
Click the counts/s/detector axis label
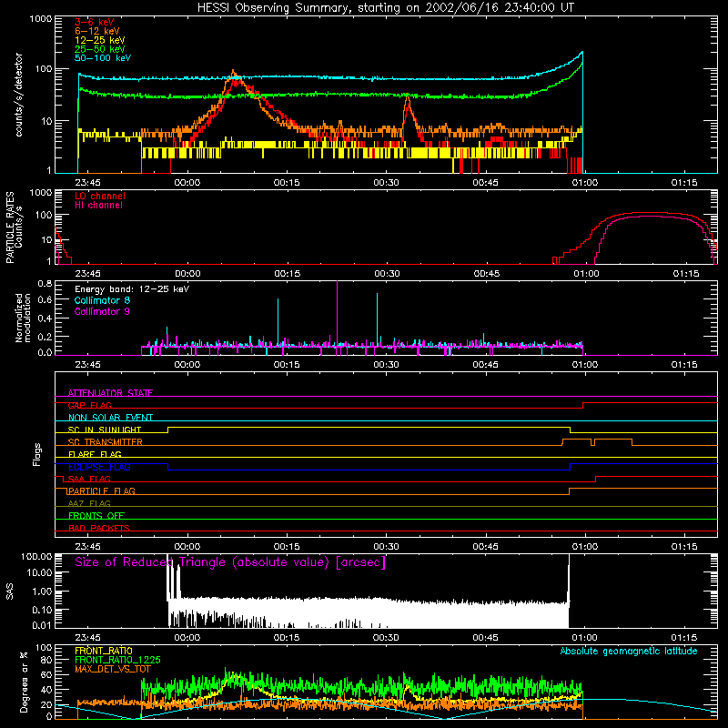[x=18, y=95]
